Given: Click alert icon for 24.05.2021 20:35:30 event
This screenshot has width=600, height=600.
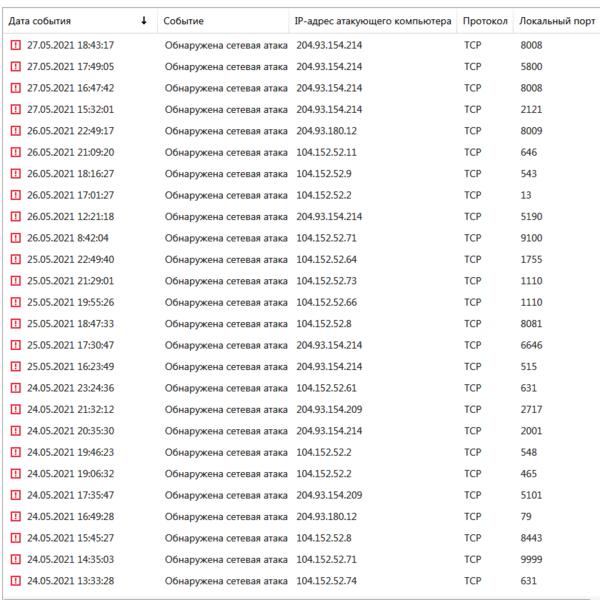Looking at the screenshot, I should [15, 431].
